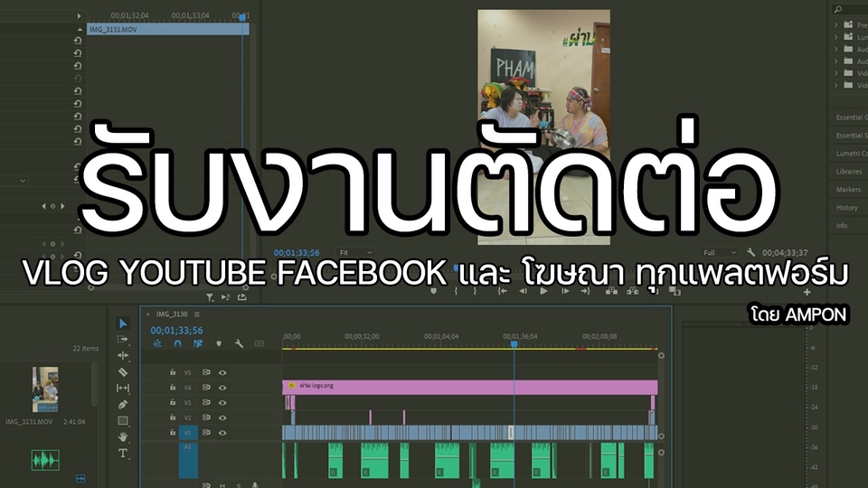
Task: Toggle V1 track visibility eye
Action: point(222,433)
